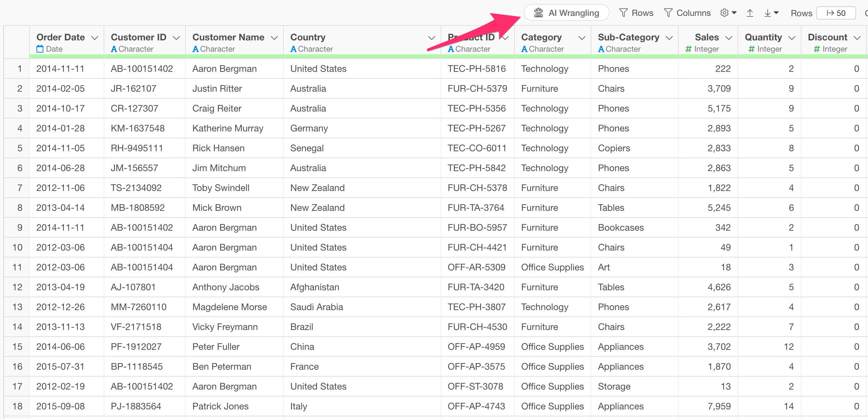Image resolution: width=868 pixels, height=419 pixels.
Task: Select row number 5
Action: [20, 148]
